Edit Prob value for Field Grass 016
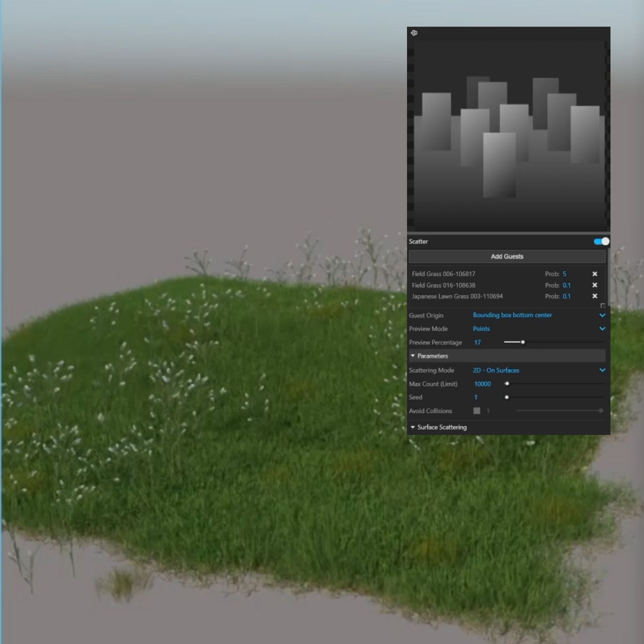644x644 pixels. (x=567, y=285)
